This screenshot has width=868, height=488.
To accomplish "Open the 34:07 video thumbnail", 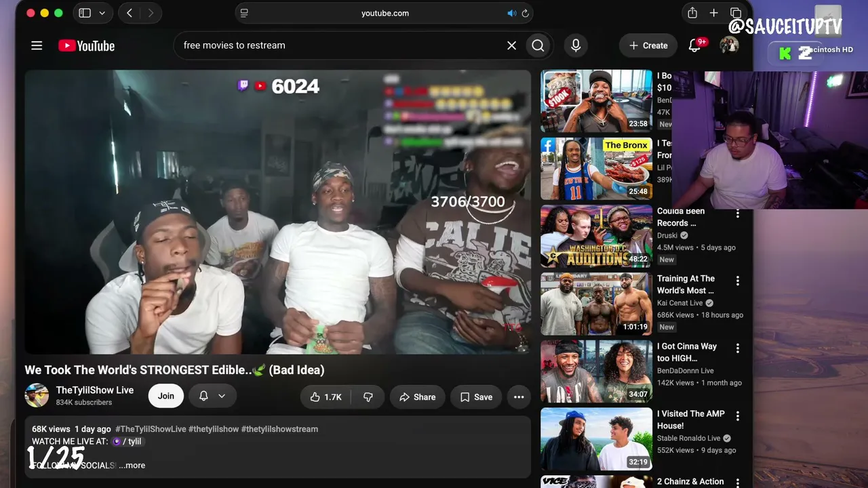I will [596, 371].
